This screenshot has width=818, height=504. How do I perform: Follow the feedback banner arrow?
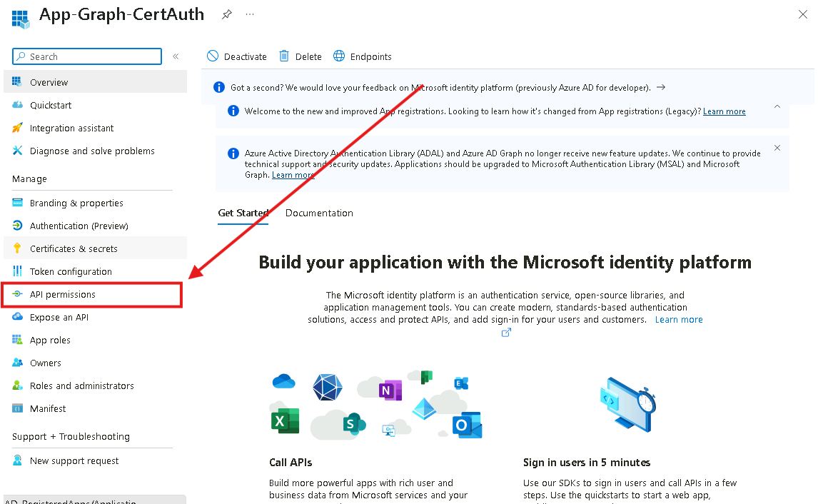(x=661, y=87)
